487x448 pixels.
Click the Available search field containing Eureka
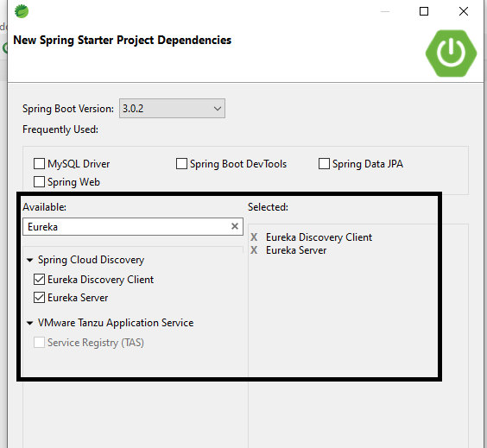coord(133,227)
